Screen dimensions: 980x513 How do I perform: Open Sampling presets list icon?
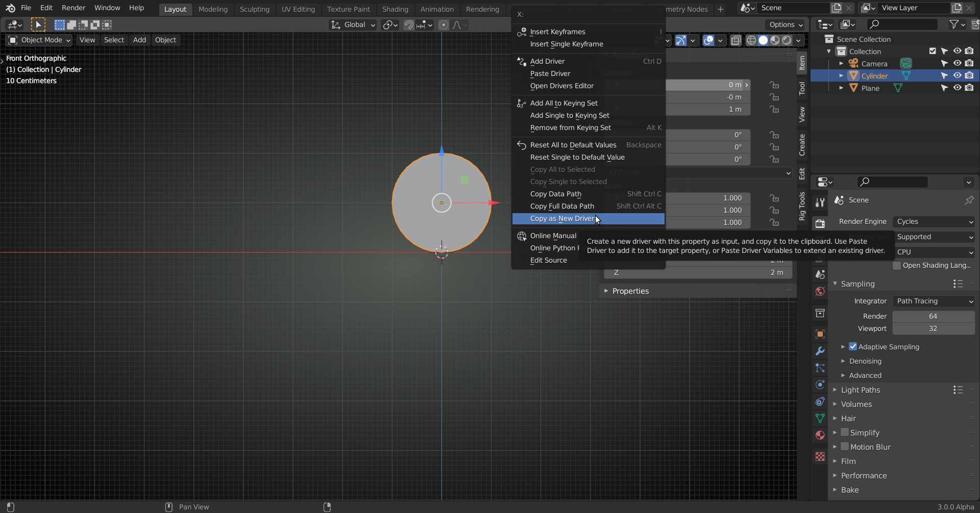[x=958, y=284]
